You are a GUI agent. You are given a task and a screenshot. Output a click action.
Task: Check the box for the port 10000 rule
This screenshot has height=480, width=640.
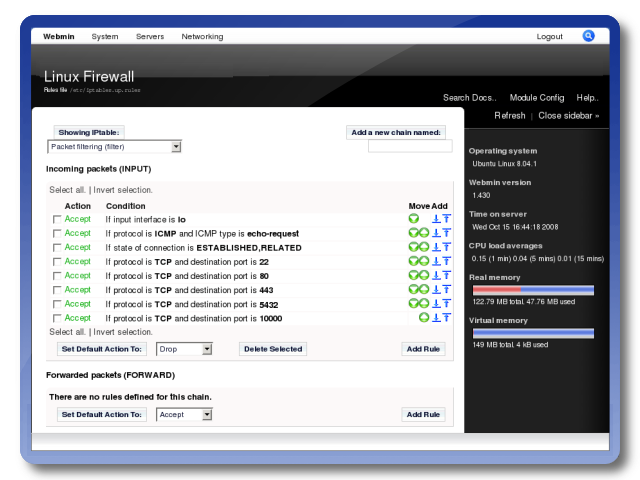pos(57,318)
